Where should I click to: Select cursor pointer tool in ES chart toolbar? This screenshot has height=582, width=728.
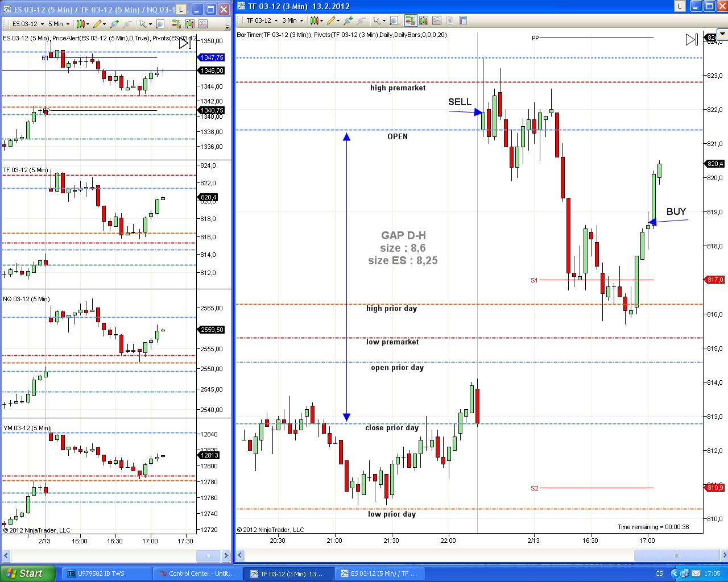142,24
